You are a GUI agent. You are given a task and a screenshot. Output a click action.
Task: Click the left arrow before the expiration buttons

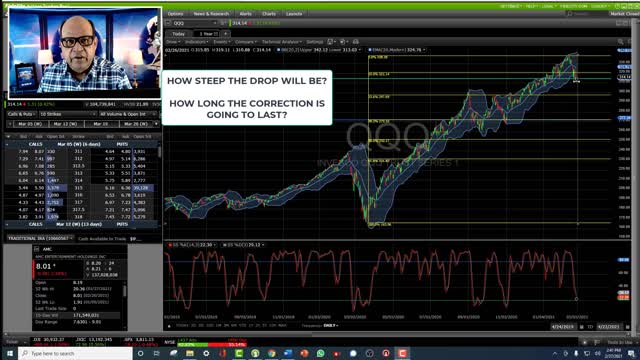click(10, 124)
